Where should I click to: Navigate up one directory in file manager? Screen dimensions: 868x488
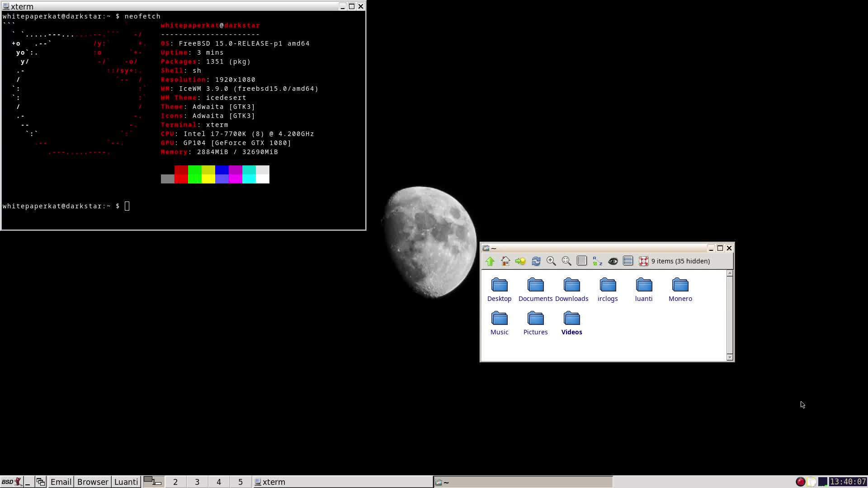[491, 261]
